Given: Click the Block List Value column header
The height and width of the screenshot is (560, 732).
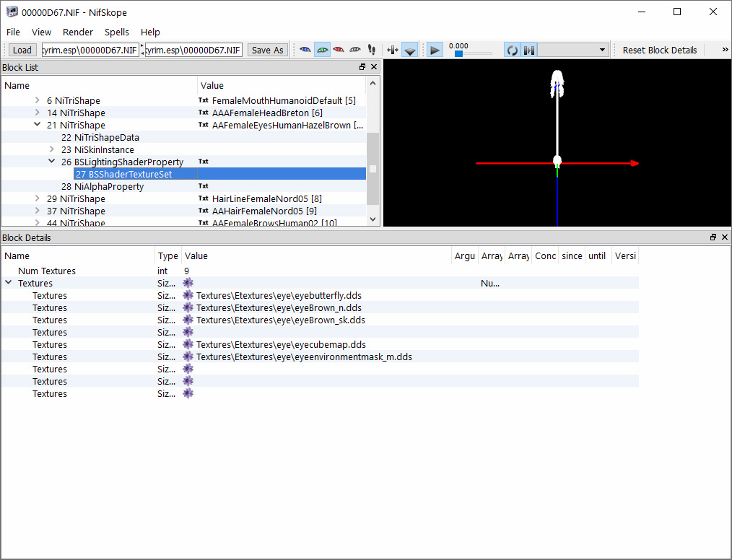Looking at the screenshot, I should 282,85.
